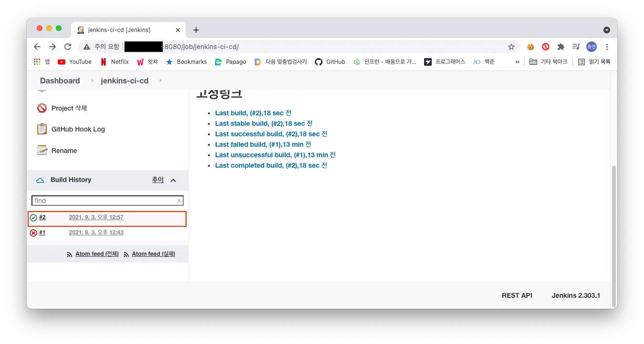The height and width of the screenshot is (344, 644).
Task: Open the Last unsuccessful build permalink
Action: click(275, 155)
